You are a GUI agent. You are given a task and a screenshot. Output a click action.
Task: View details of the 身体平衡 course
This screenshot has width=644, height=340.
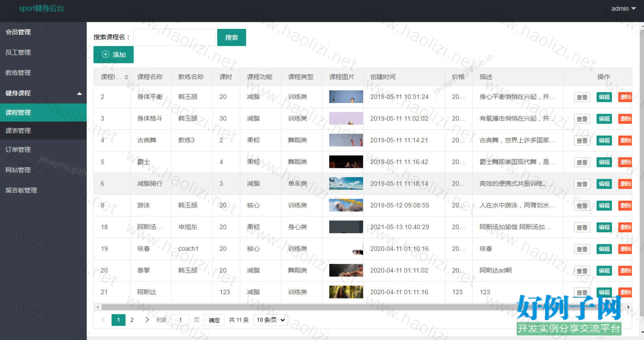tap(582, 97)
